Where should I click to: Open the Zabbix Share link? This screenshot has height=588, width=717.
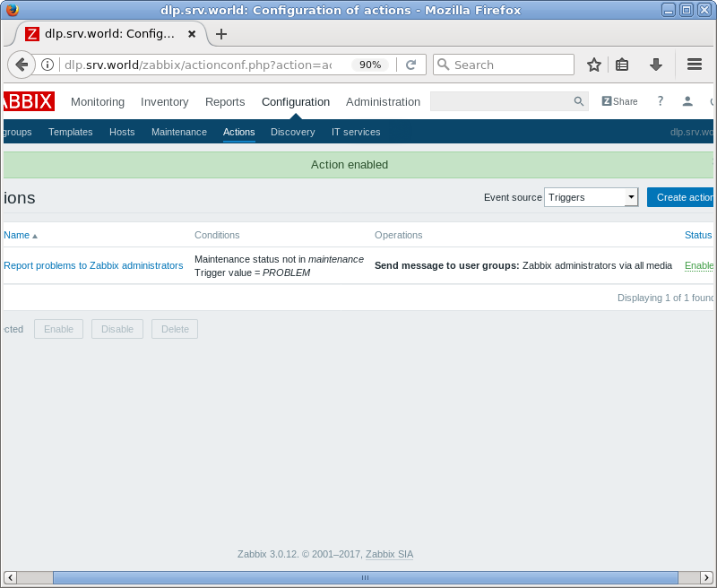[619, 101]
